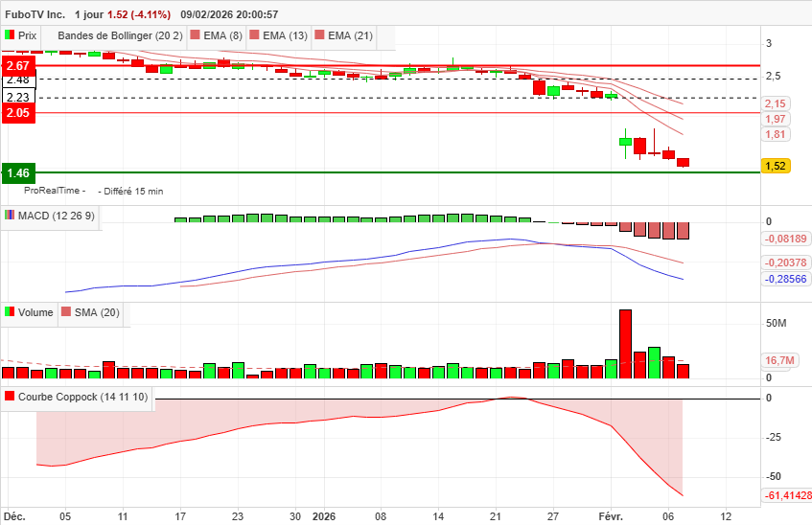
Task: Click the -50 Coppock axis label
Action: point(773,476)
